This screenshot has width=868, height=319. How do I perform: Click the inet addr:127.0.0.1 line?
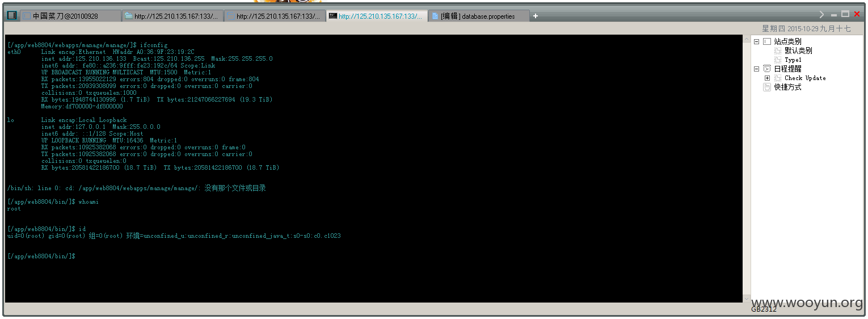pos(100,127)
